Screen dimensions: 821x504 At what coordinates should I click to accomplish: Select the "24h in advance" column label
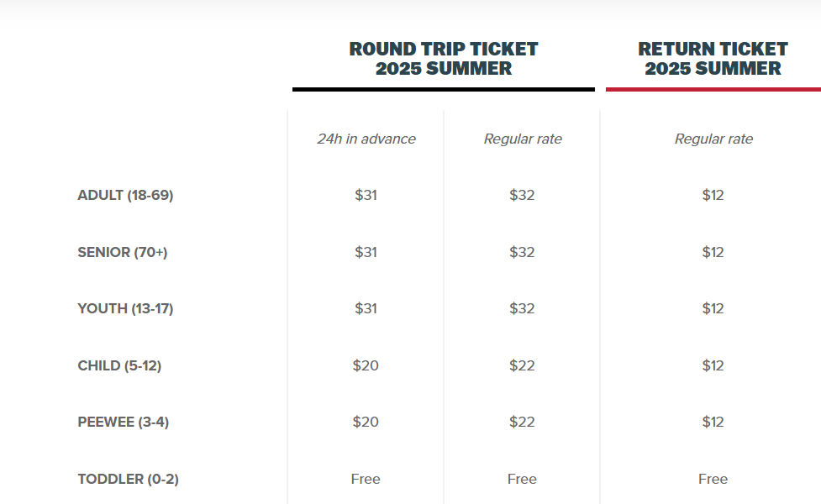coord(366,139)
